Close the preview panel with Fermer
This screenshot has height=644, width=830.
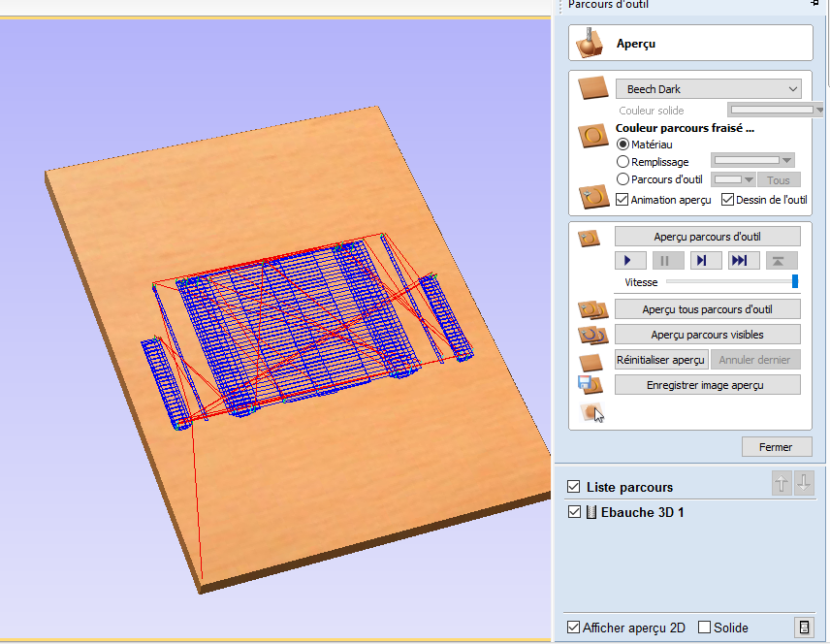pos(776,447)
